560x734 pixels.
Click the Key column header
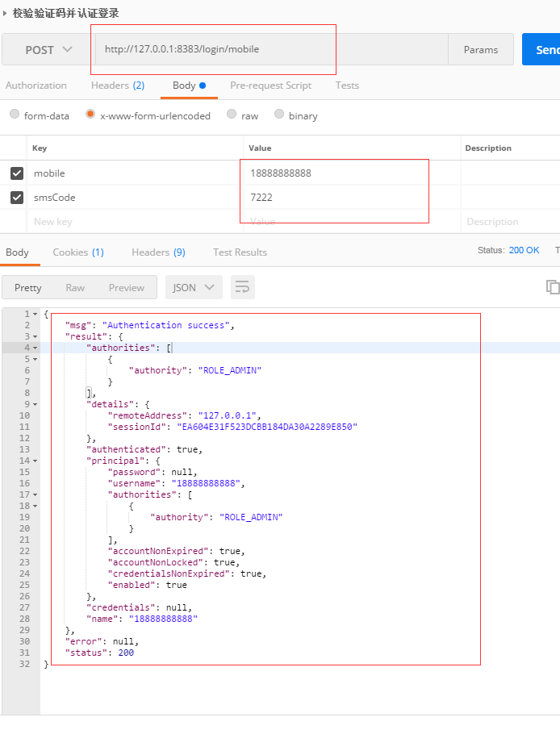40,148
